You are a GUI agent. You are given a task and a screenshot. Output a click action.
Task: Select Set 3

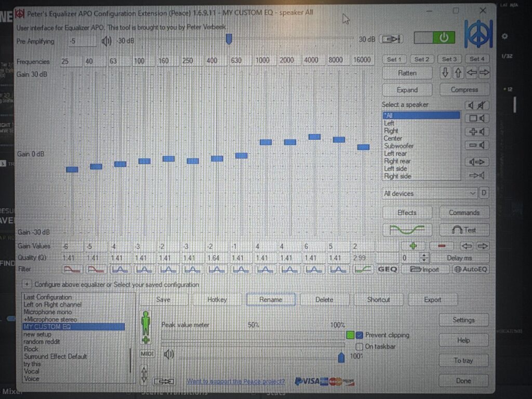click(x=449, y=59)
